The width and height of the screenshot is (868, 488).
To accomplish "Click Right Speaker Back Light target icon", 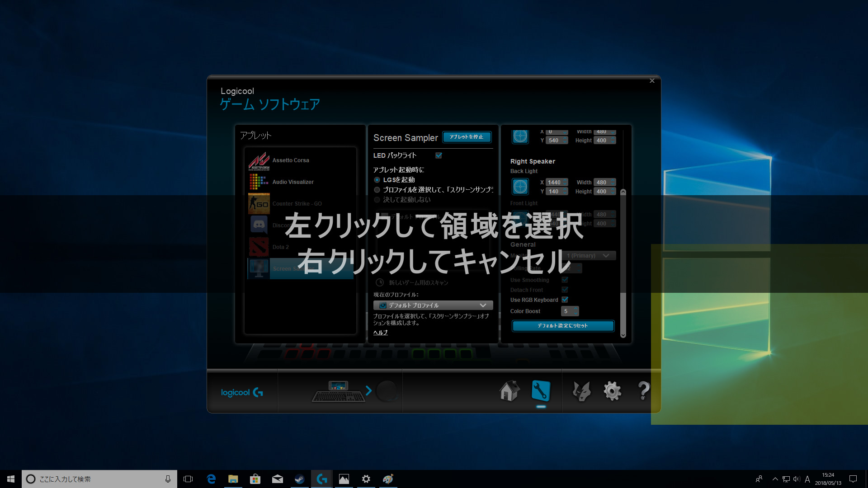I will [520, 187].
